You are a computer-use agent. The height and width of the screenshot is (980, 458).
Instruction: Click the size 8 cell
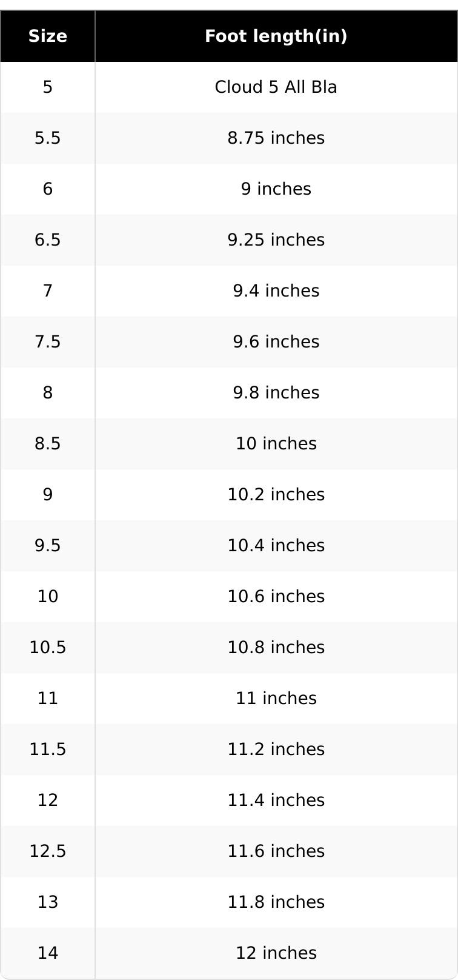coord(48,393)
